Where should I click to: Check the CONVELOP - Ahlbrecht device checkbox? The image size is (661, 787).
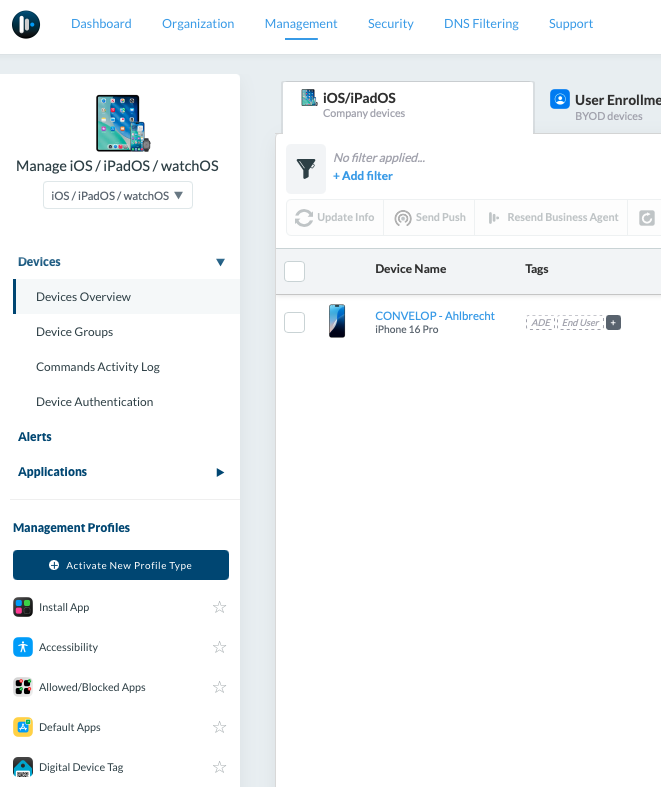[x=295, y=322]
